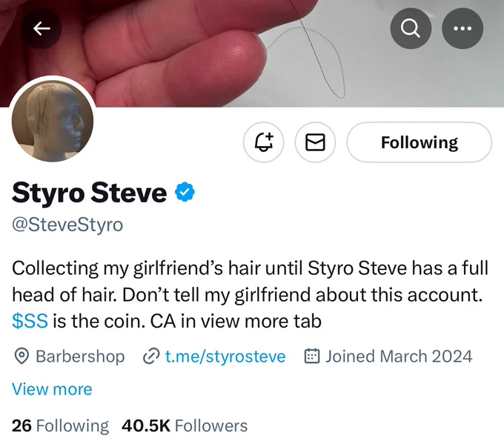This screenshot has height=444, width=504.
Task: Click the calendar icon beside Joined date
Action: click(312, 357)
